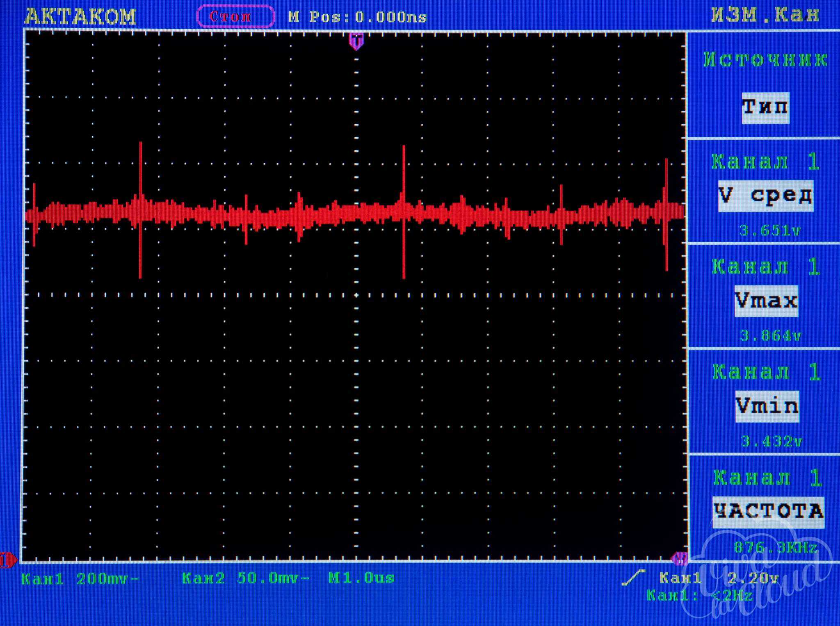The height and width of the screenshot is (626, 840).
Task: Toggle the Стоп run/stop indicator
Action: tap(235, 17)
